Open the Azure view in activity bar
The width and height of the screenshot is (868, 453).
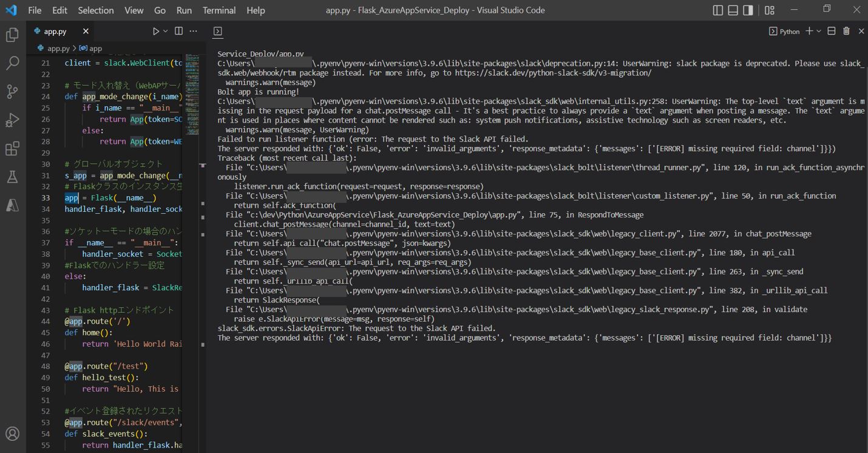coord(12,206)
